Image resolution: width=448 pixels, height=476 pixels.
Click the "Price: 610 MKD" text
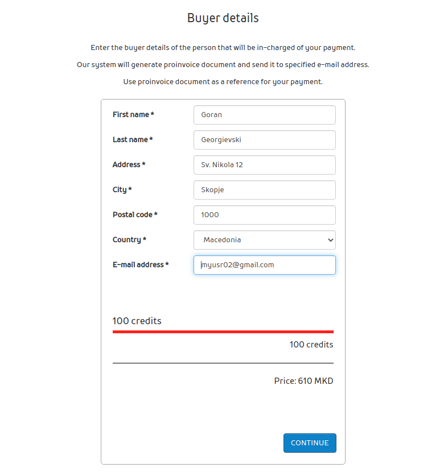pyautogui.click(x=303, y=381)
